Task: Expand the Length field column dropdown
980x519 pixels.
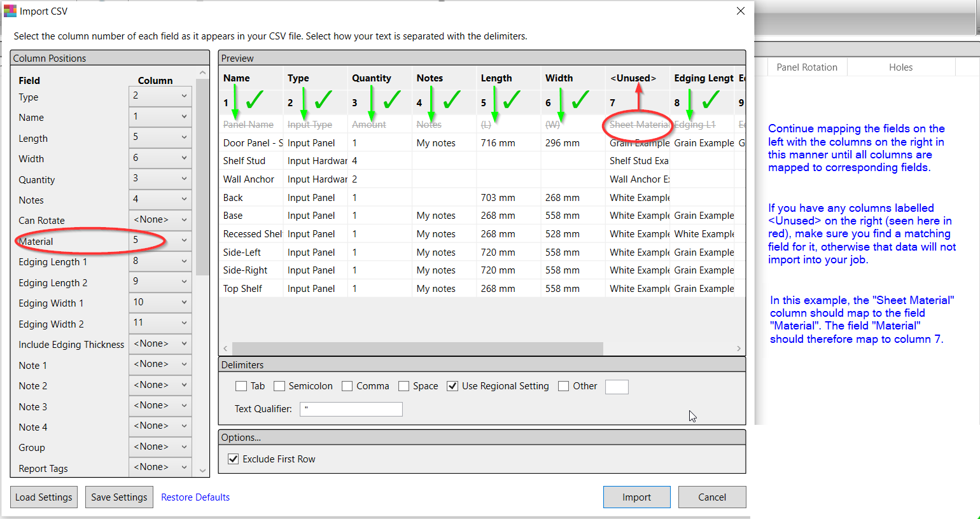Action: coord(160,138)
